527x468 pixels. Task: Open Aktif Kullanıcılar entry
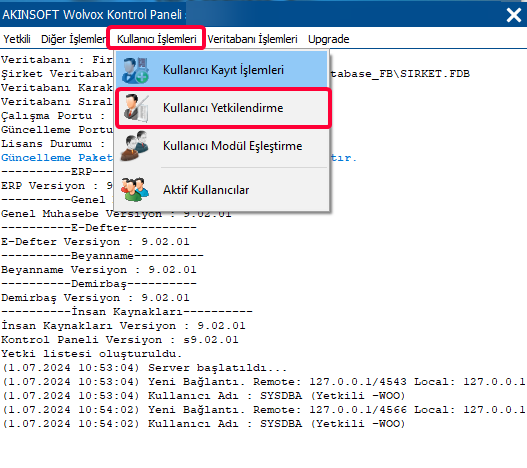(222, 190)
